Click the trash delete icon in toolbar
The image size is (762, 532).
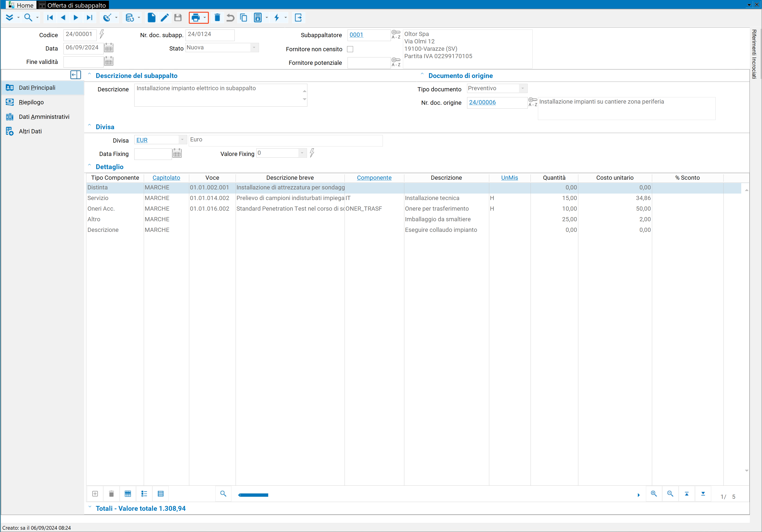[217, 18]
